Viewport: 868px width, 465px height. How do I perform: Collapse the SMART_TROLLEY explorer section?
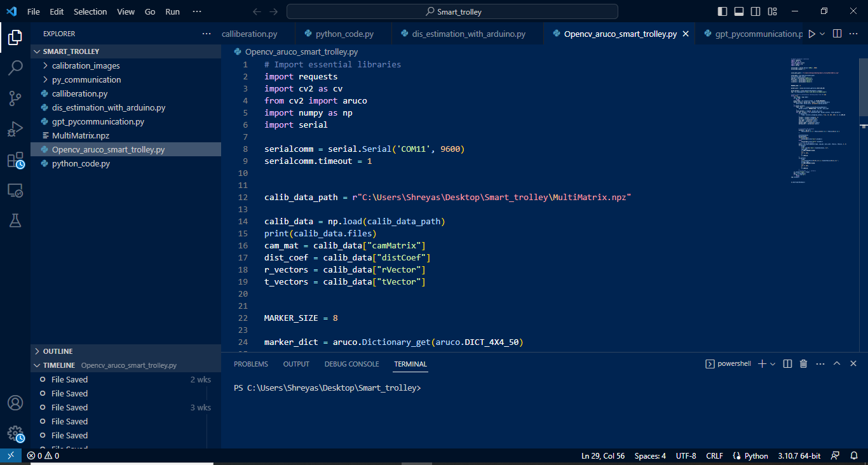[126, 51]
